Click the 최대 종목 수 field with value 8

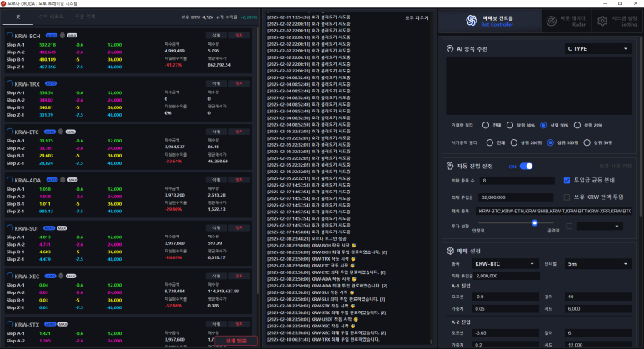[517, 181]
